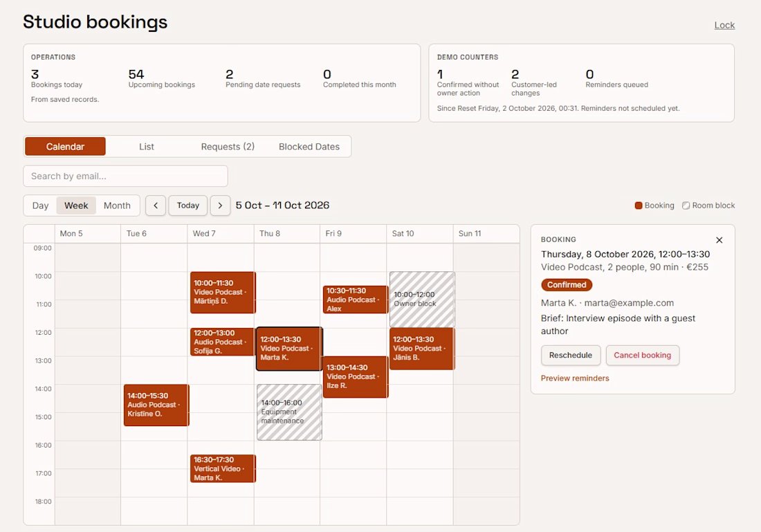Open Kristīne O. Audio Podcast booking on Tuesday
The width and height of the screenshot is (761, 532).
point(156,405)
